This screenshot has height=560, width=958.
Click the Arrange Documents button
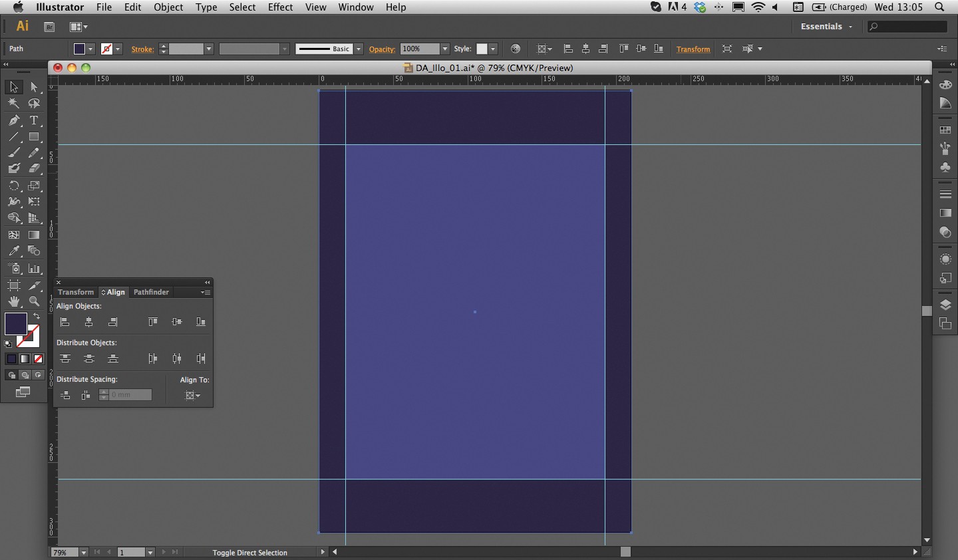pyautogui.click(x=79, y=27)
